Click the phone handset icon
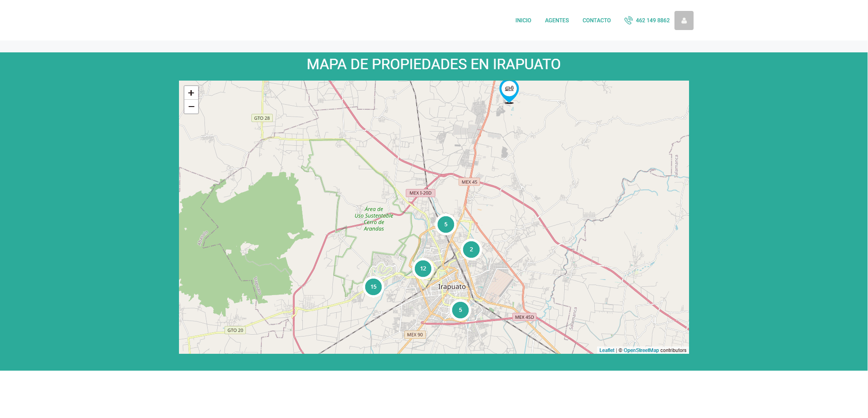 pyautogui.click(x=628, y=20)
